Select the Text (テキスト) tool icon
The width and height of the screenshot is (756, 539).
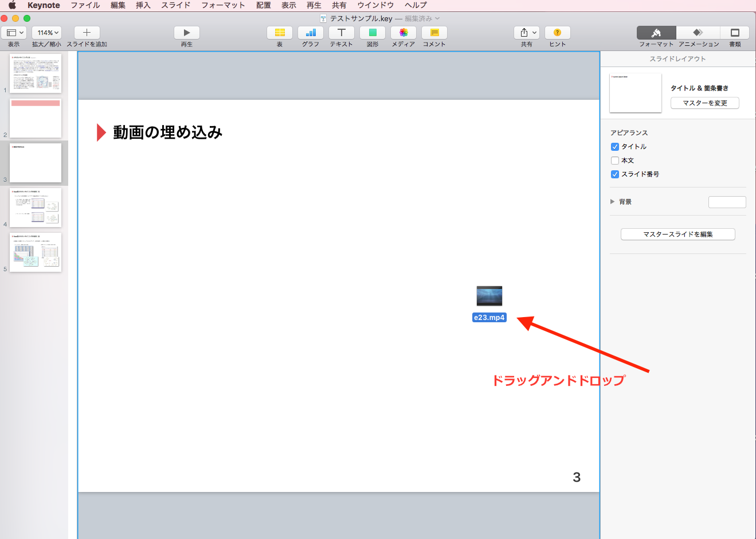click(342, 33)
